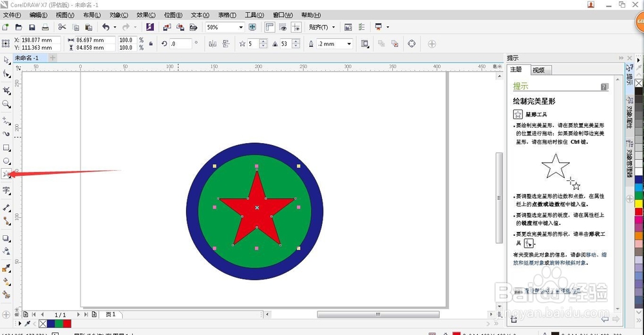Mirror the star vertically
This screenshot has width=644, height=335.
click(226, 44)
